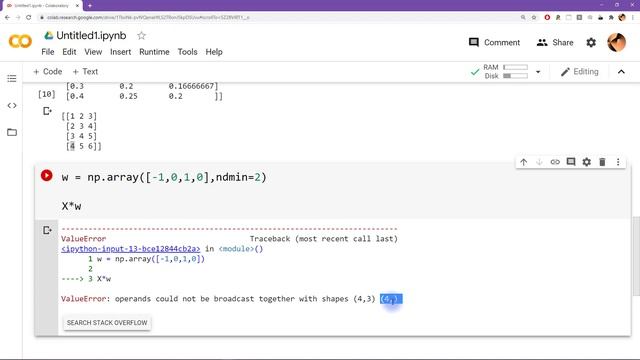The width and height of the screenshot is (640, 360).
Task: Click the output row [3 4 5]
Action: tap(81, 136)
